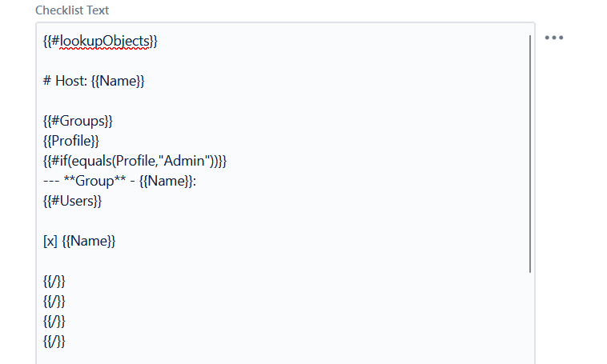
Task: Click the {{Name}}: tag after Group
Action: (167, 181)
